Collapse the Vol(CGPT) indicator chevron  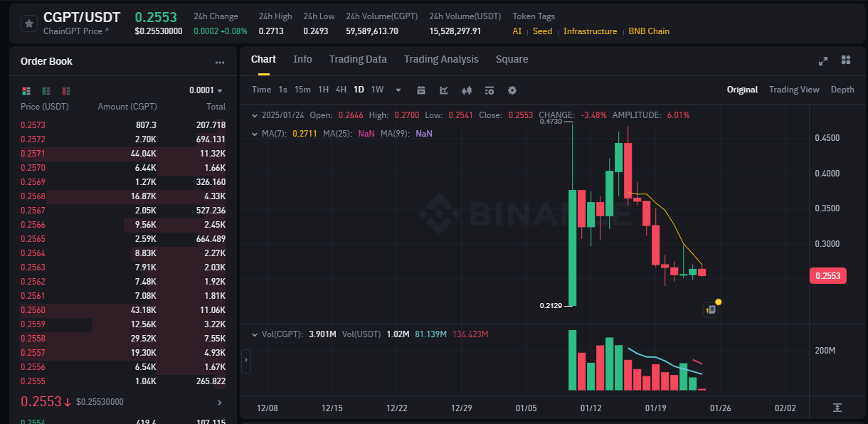[x=255, y=334]
